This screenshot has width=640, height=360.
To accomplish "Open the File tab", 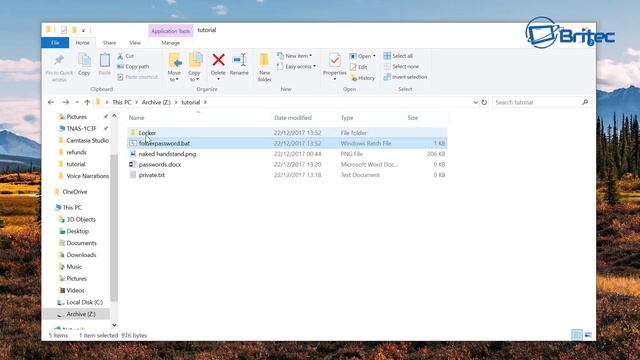I will (x=55, y=43).
